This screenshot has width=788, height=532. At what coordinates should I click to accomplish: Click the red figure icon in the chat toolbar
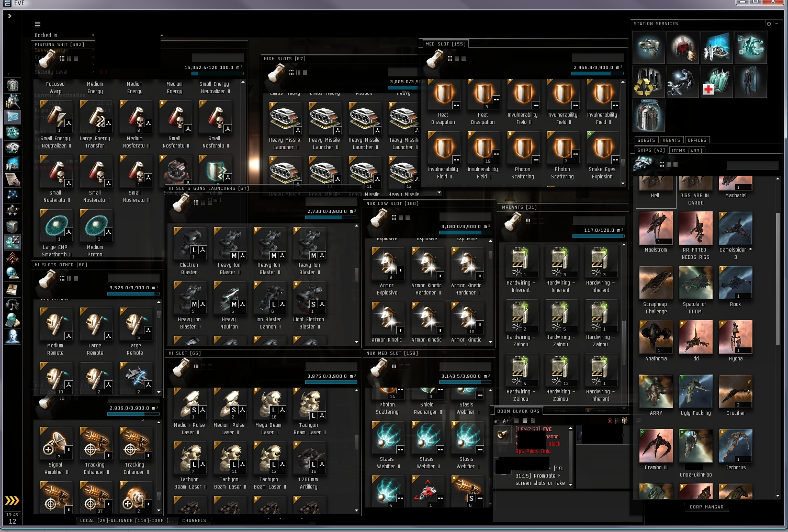(610, 421)
